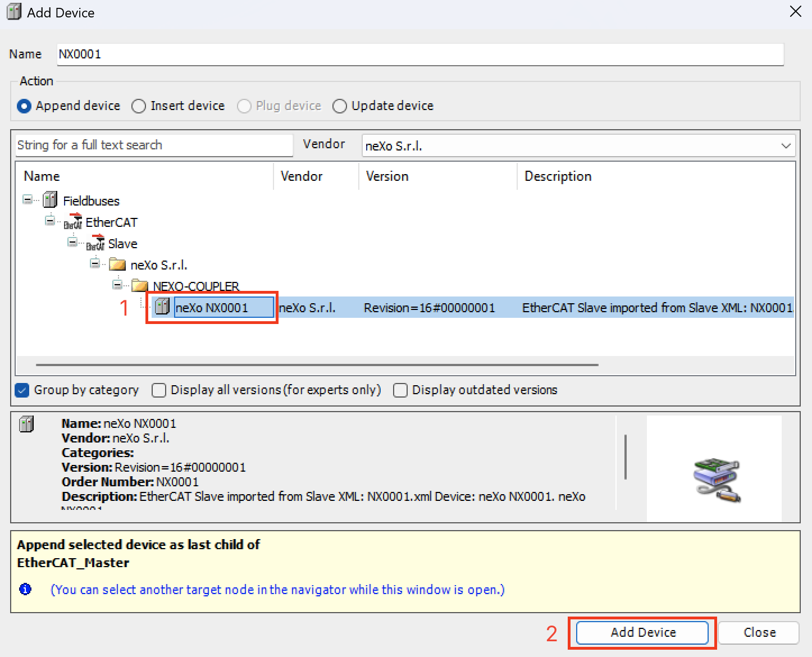The width and height of the screenshot is (812, 657).
Task: Collapse the neXo S.r.l. folder node
Action: (x=95, y=263)
